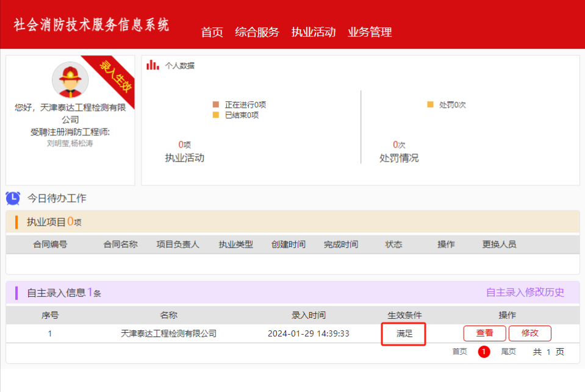
Task: Click the 完成时间 column header
Action: click(341, 244)
